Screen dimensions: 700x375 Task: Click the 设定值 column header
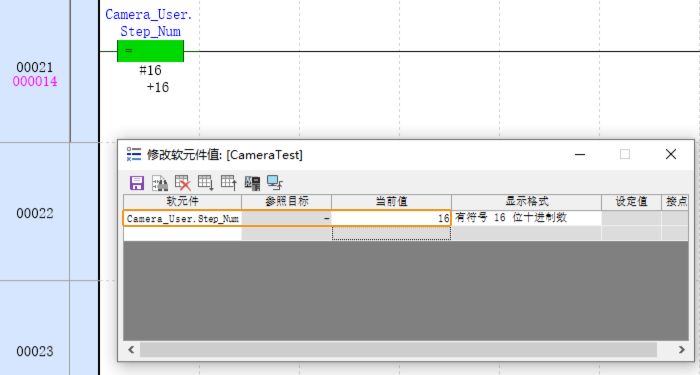pyautogui.click(x=631, y=202)
